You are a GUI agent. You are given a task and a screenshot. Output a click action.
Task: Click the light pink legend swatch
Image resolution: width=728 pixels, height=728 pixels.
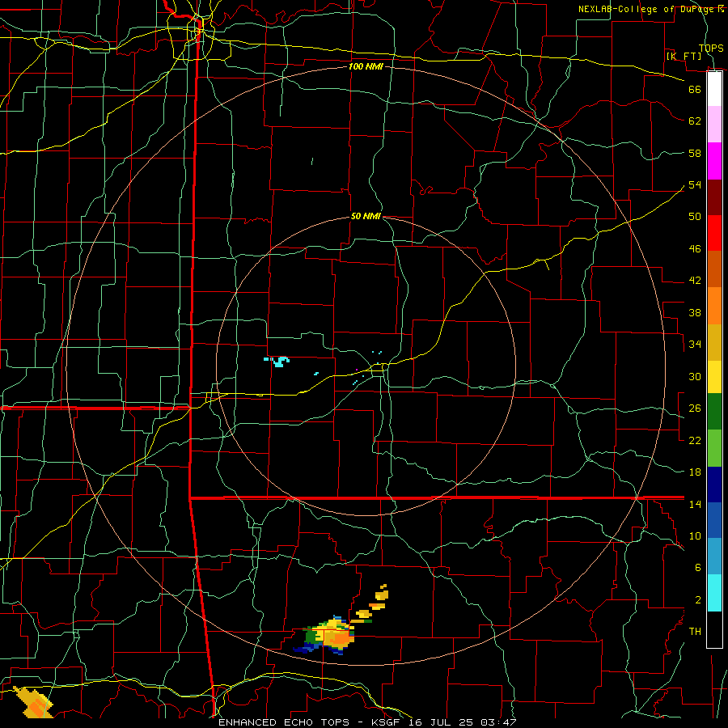pos(714,125)
